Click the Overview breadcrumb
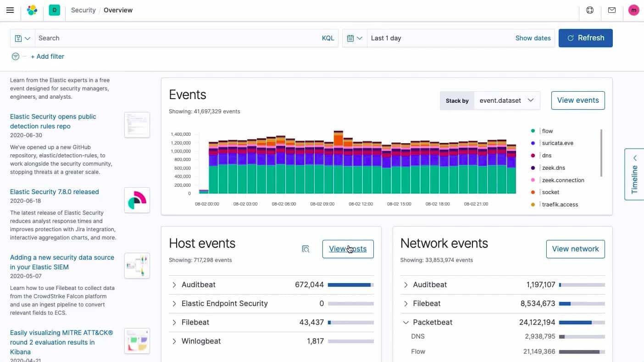 pyautogui.click(x=118, y=10)
